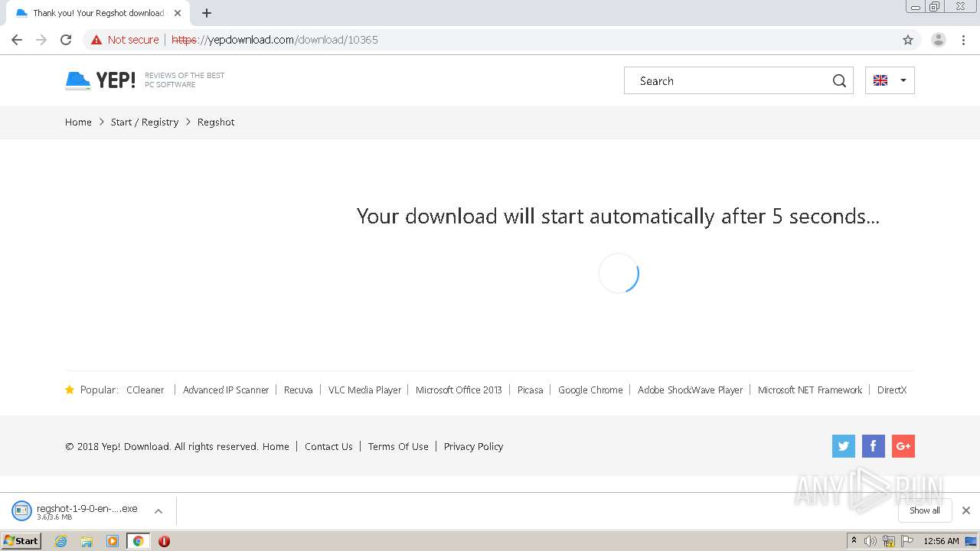
Task: Open the Picasa popular link
Action: tap(530, 390)
